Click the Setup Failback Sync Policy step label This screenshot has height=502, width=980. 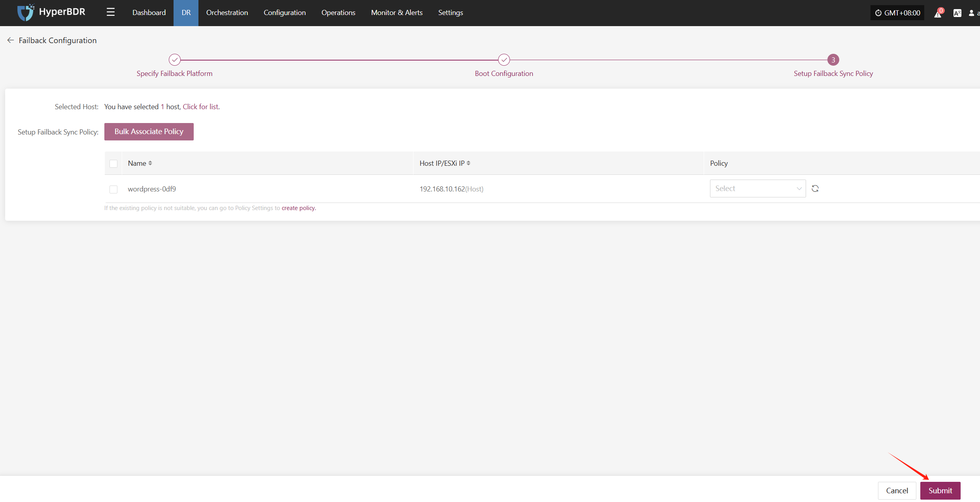click(833, 74)
